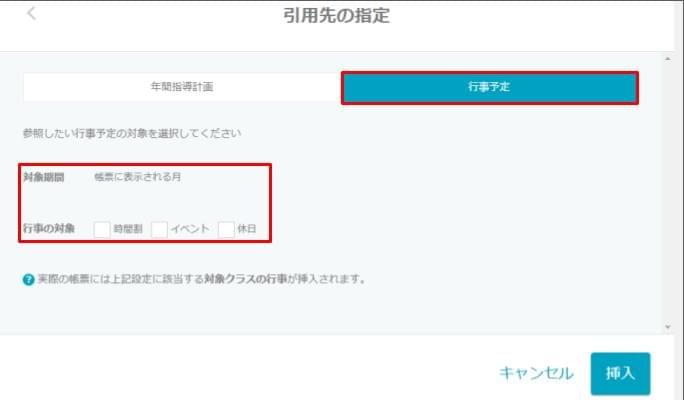Tick the 時間割 checkbox
The width and height of the screenshot is (684, 400).
102,229
